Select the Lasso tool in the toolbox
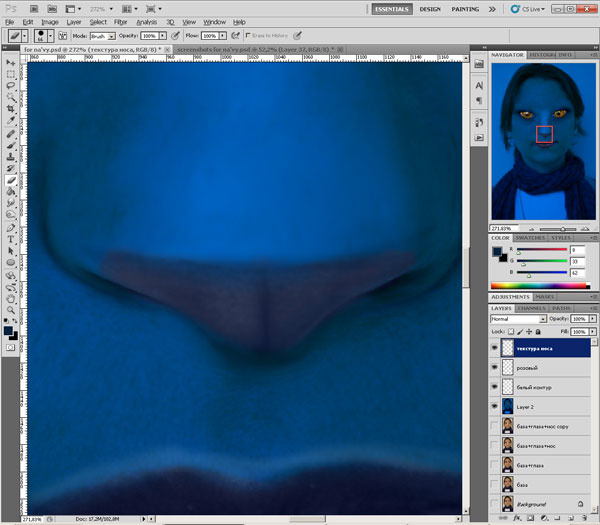The image size is (600, 525). coord(10,86)
